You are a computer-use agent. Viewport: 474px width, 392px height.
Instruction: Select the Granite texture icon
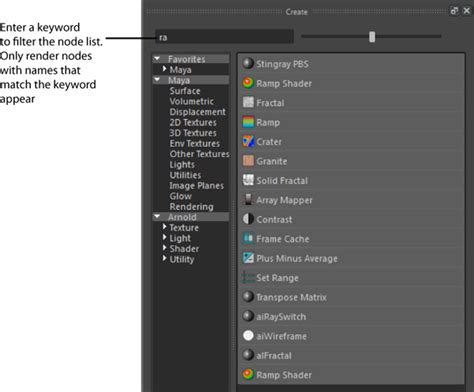[x=248, y=161]
